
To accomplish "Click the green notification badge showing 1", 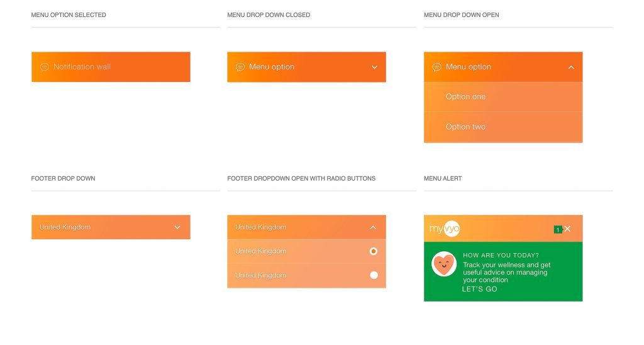I will click(557, 230).
